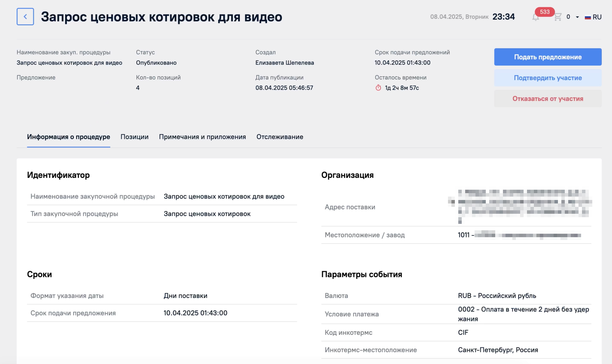Viewport: 612px width, 364px height.
Task: Click the 533 notification badge
Action: pyautogui.click(x=545, y=12)
